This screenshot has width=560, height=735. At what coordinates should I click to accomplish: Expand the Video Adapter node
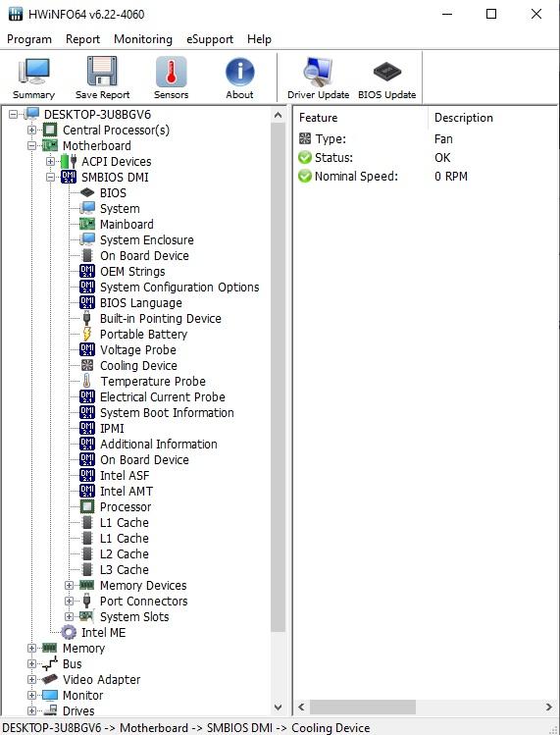coord(31,680)
